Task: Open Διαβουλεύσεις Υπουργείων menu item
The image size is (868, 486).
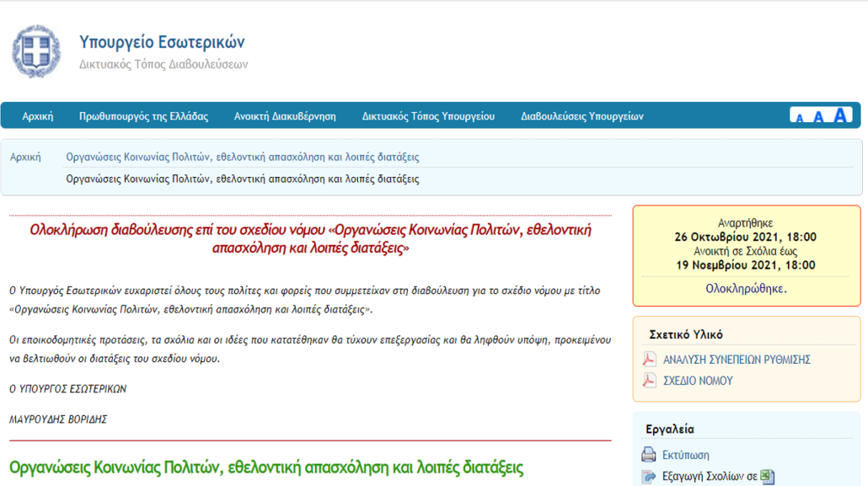Action: click(x=581, y=116)
